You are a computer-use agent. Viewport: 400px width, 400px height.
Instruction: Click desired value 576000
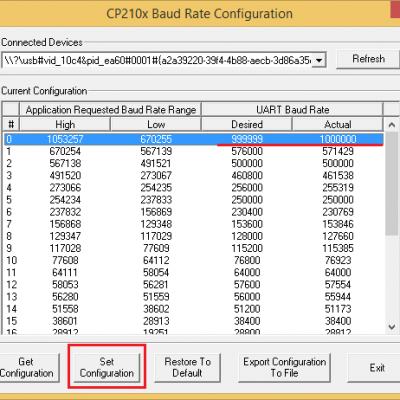pos(247,151)
